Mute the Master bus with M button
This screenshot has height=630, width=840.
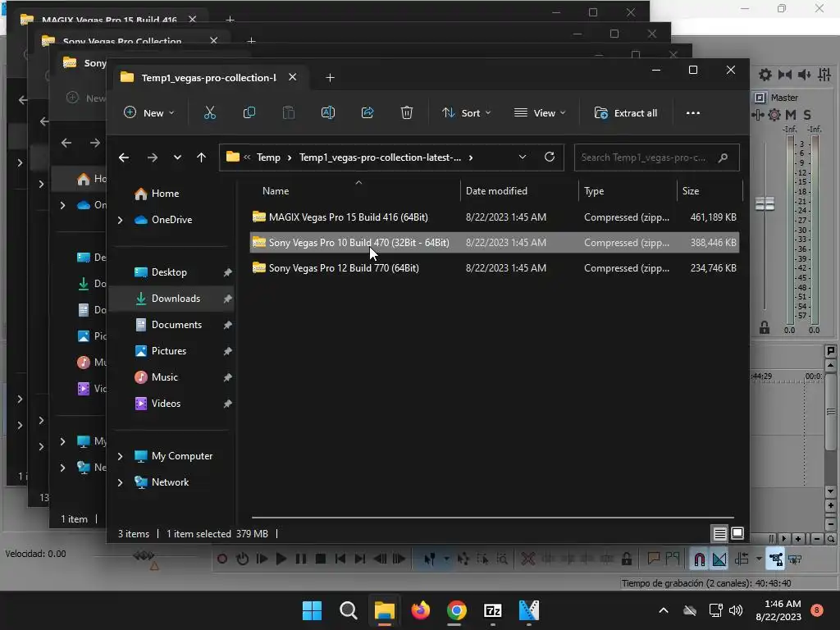[x=791, y=115]
